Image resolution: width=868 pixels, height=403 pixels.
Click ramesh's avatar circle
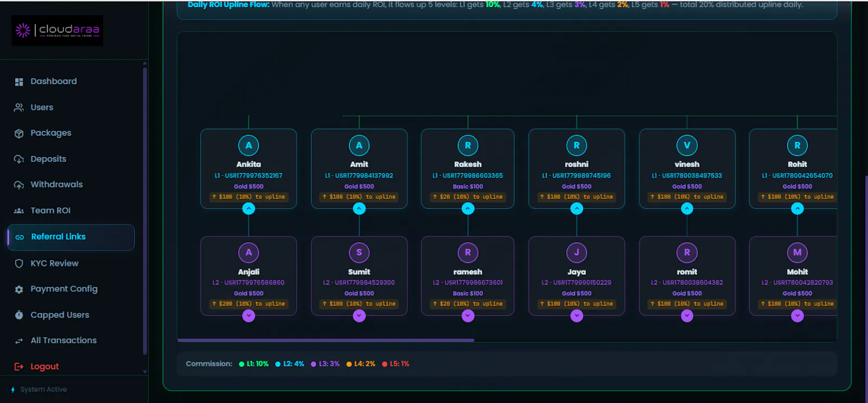(x=468, y=253)
